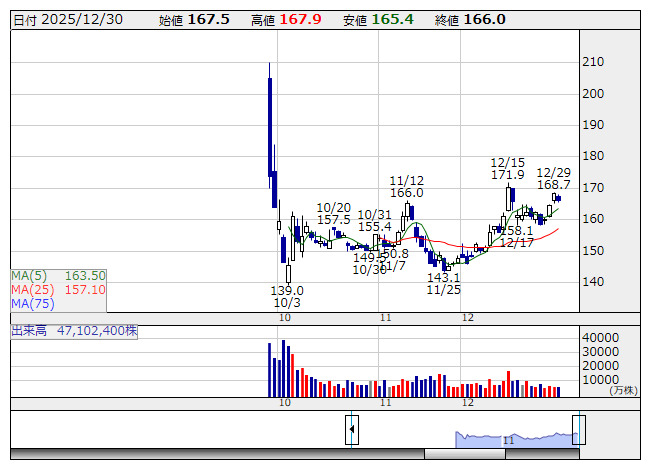Click the right range handle of navigator
Image resolution: width=653 pixels, height=470 pixels.
[579, 430]
